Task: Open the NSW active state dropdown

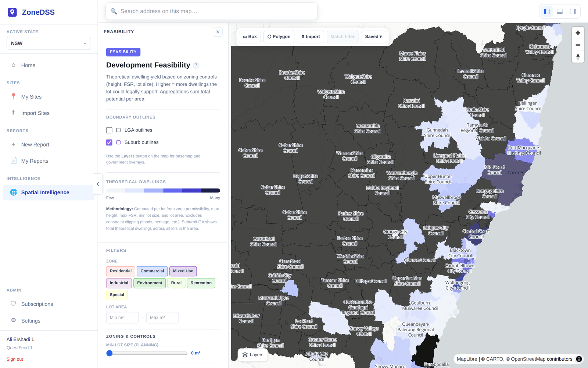Action: (49, 43)
